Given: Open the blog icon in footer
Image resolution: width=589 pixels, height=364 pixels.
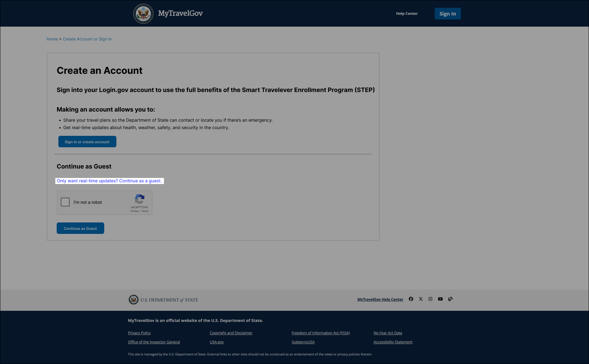Looking at the screenshot, I should (450, 299).
